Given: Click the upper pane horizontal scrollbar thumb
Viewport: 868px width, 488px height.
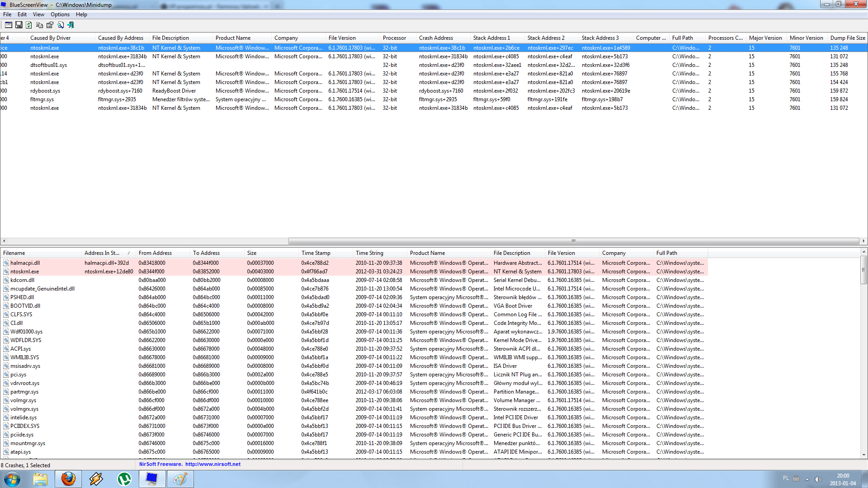Looking at the screenshot, I should pyautogui.click(x=574, y=241).
